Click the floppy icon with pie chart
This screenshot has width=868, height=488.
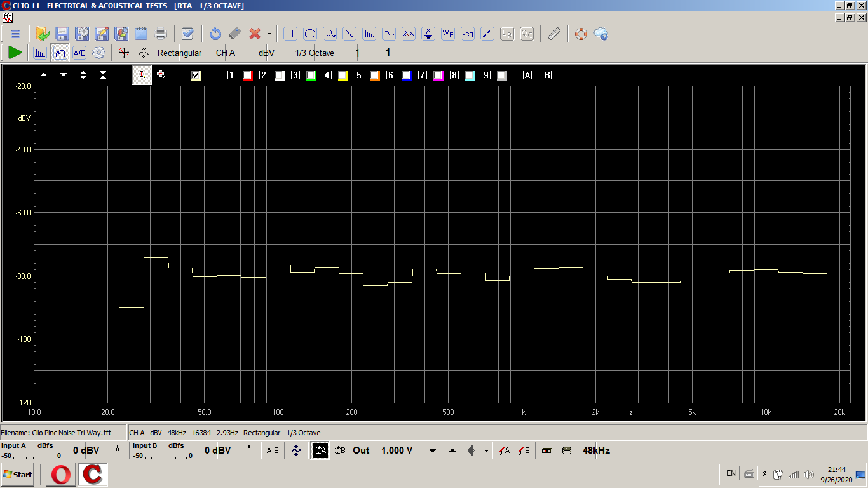coord(121,34)
